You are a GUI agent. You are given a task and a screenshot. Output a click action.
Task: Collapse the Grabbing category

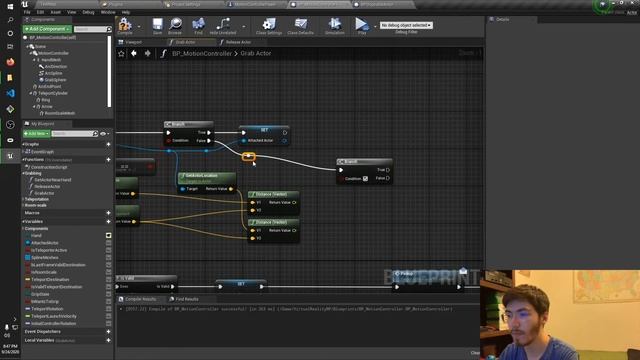(24, 173)
